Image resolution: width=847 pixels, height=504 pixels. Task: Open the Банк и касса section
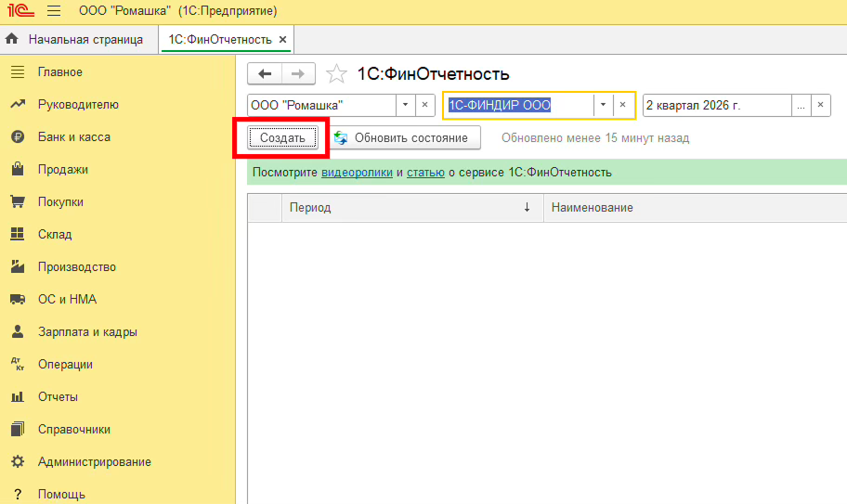tap(74, 137)
